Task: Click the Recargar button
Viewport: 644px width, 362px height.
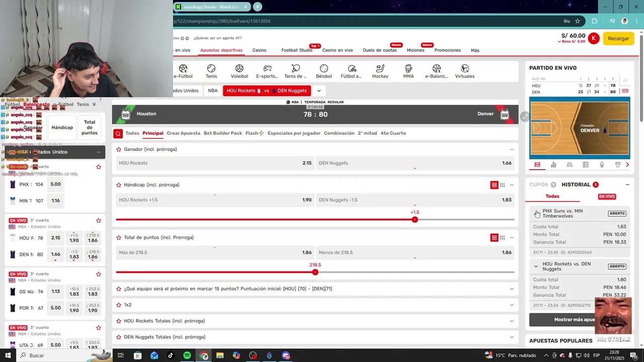Action: (618, 38)
